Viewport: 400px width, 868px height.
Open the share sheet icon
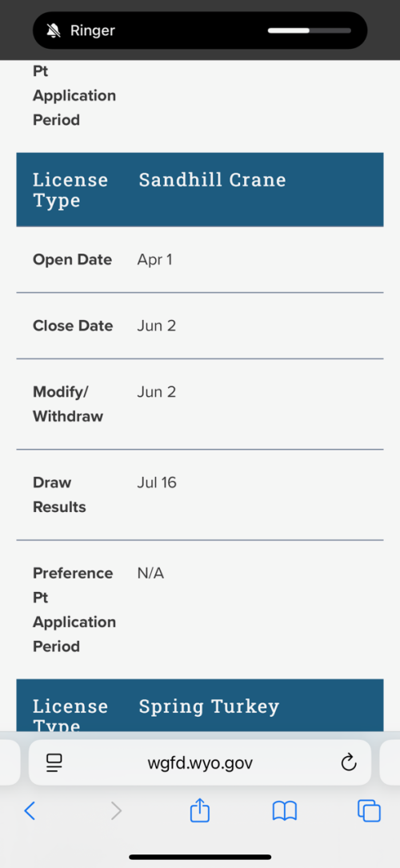[200, 810]
